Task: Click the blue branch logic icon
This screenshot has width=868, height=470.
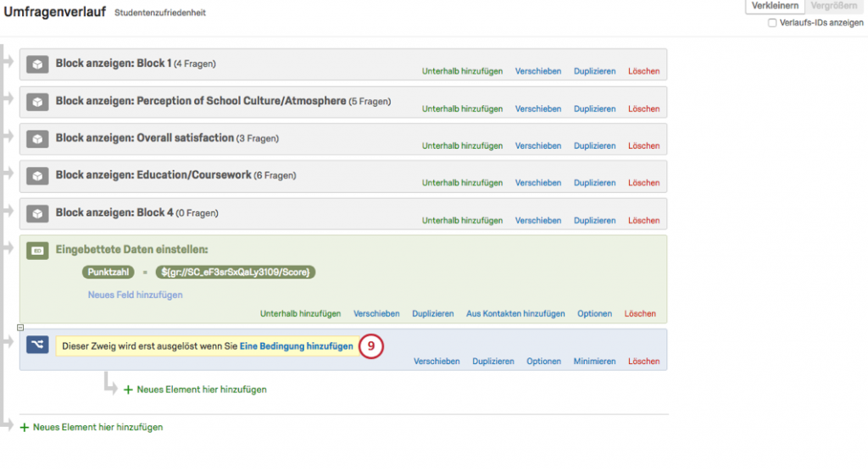Action: tap(37, 345)
